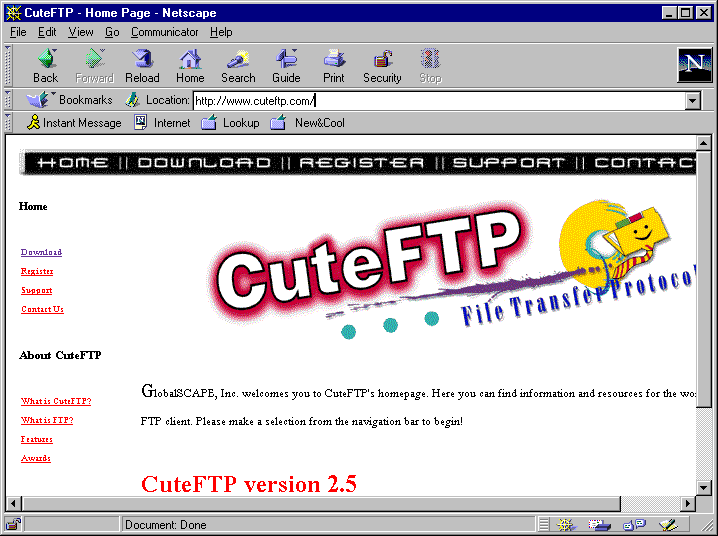Open the Communicator menu
The width and height of the screenshot is (718, 536).
(x=165, y=32)
